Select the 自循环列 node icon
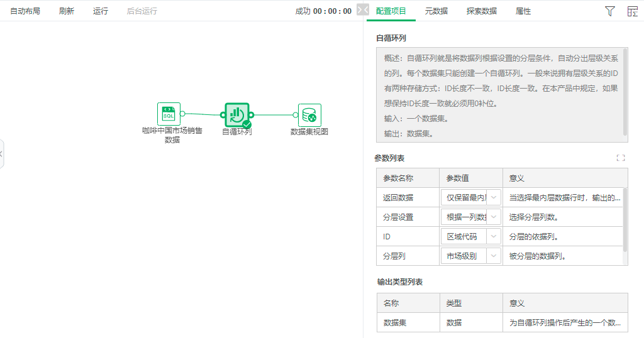 [236, 115]
